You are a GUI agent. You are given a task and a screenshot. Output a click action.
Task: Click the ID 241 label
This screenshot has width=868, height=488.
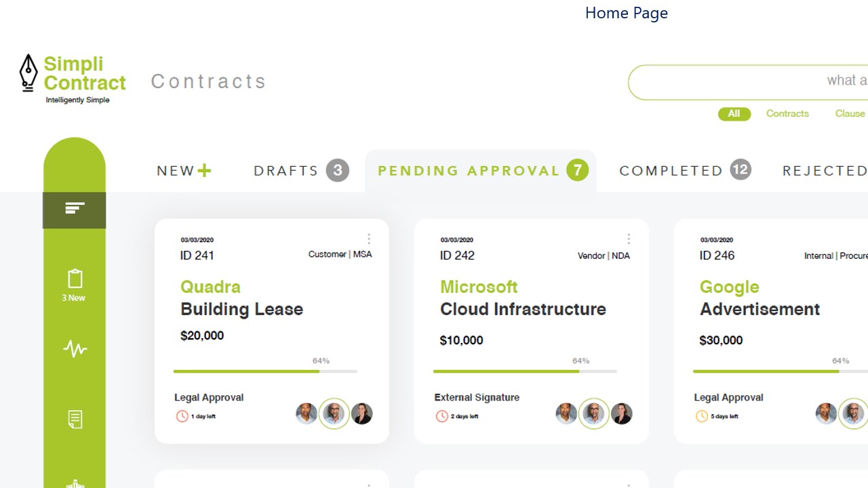(197, 256)
